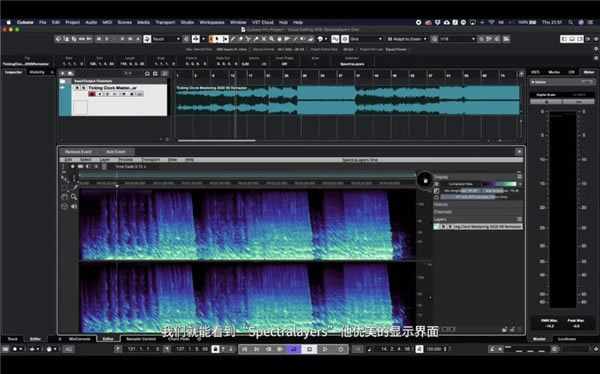The width and height of the screenshot is (600, 374).
Task: Select the Range Selection tool
Action: coord(225,39)
